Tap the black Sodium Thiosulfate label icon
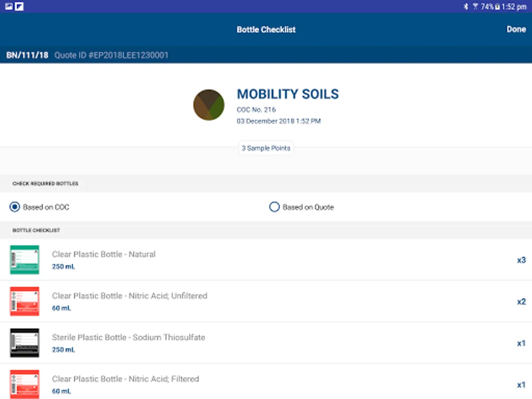Viewport: 532px width, 399px height. [25, 343]
